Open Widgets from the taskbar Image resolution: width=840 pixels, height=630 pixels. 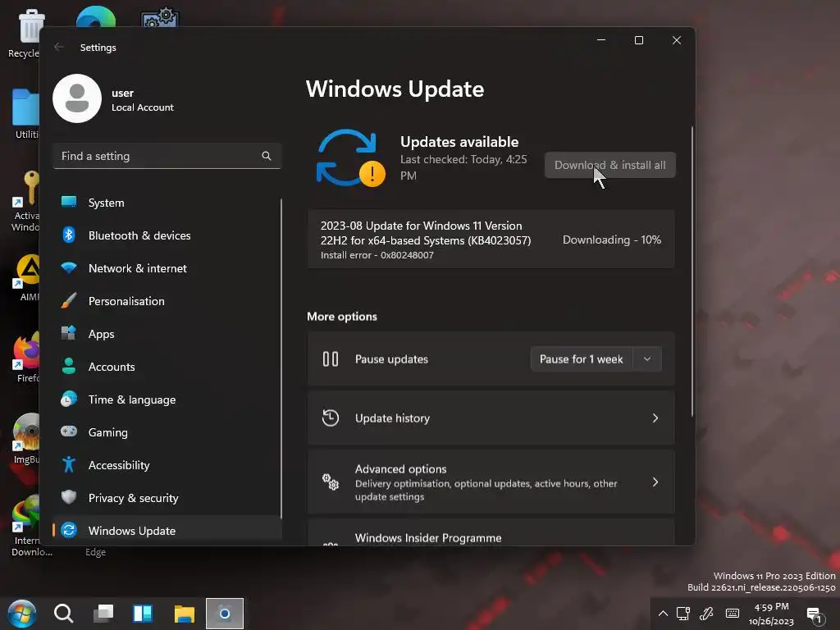[x=143, y=613]
